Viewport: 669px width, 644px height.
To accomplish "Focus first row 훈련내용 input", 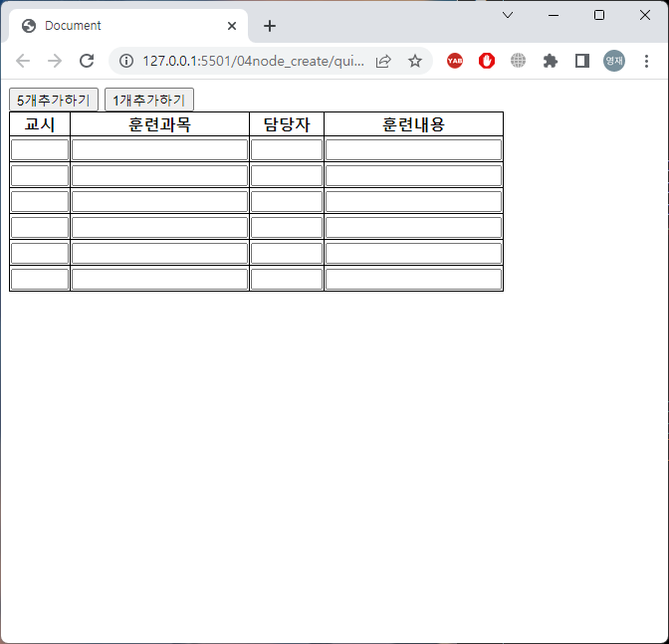I will click(x=413, y=149).
